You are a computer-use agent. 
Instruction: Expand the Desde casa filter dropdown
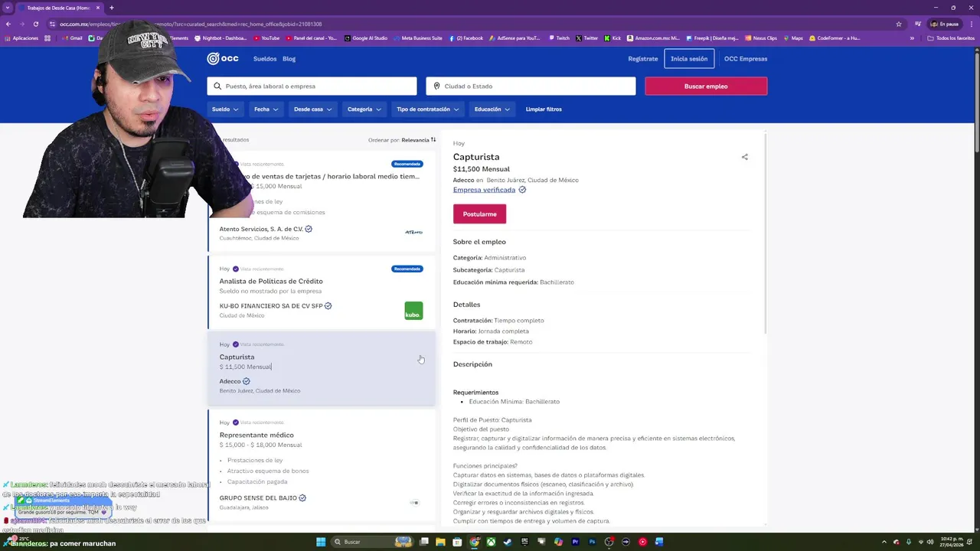click(x=313, y=109)
